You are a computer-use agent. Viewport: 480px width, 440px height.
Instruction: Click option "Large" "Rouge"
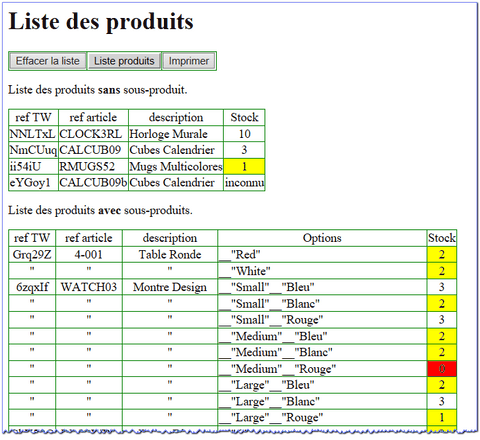pyautogui.click(x=322, y=418)
